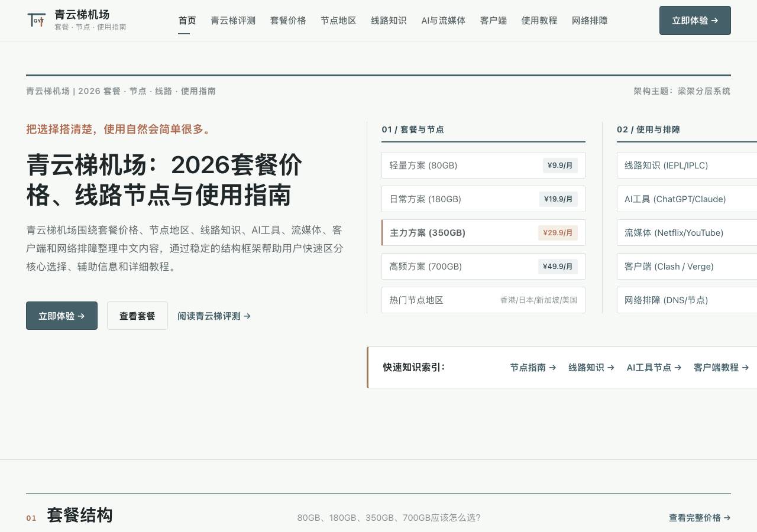Open the 网络排障 (DNS/节点) card
Viewport: 757px width, 532px height.
point(687,300)
